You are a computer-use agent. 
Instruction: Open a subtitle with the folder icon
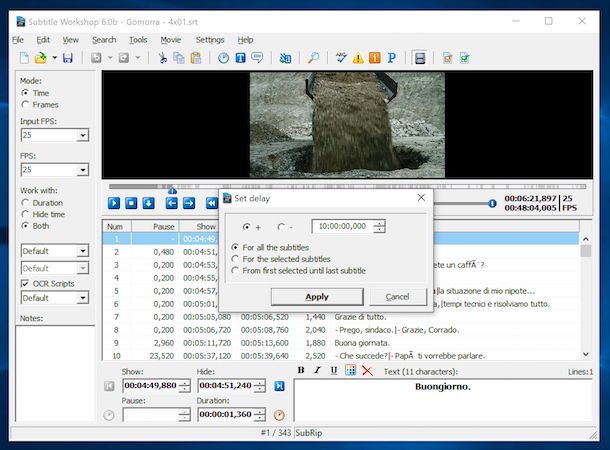40,58
